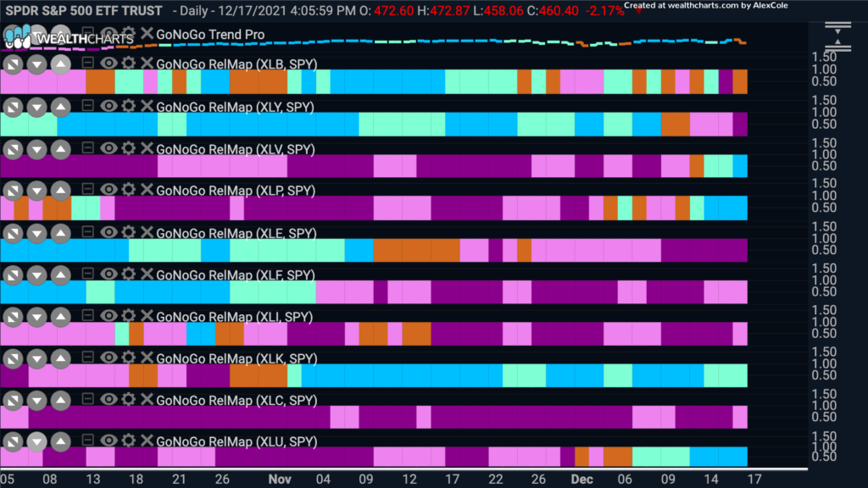
Task: Hide the RelMap XLI indicator via eye icon
Action: pyautogui.click(x=108, y=315)
